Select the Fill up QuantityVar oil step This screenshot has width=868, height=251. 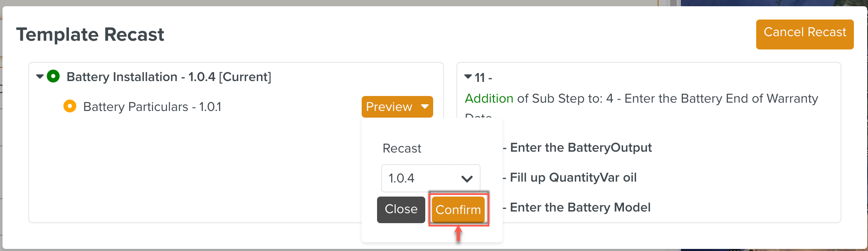(573, 177)
